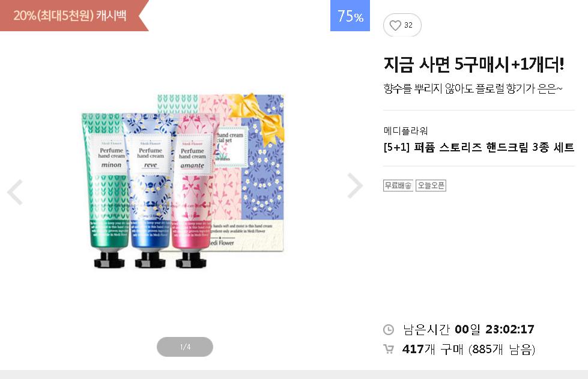This screenshot has width=588, height=379.
Task: Click the 23:02:17 remaining time countdown
Action: pyautogui.click(x=509, y=330)
